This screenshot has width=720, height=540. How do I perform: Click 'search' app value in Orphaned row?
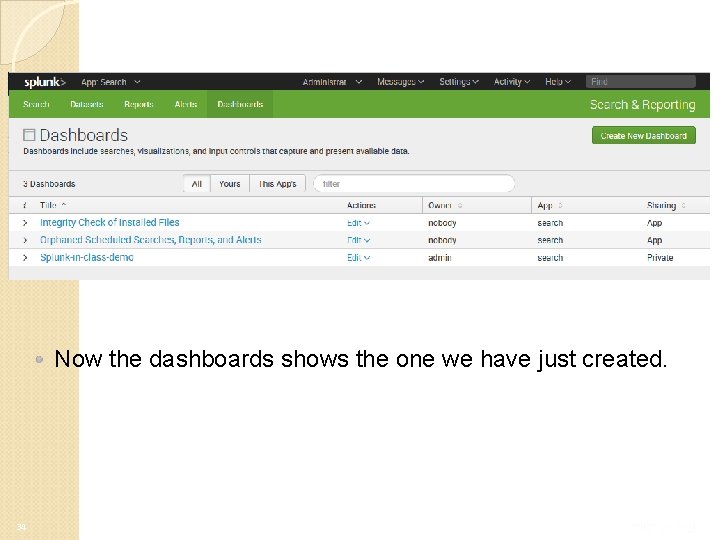(x=550, y=240)
